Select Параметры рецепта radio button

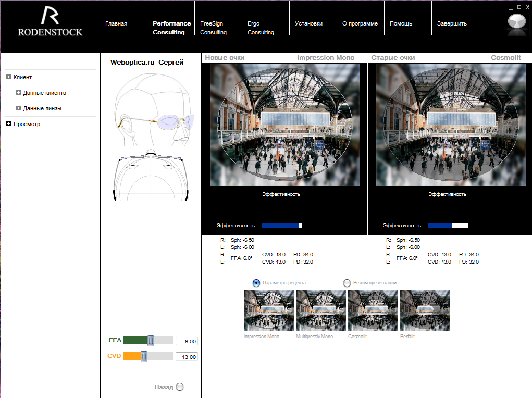click(256, 283)
